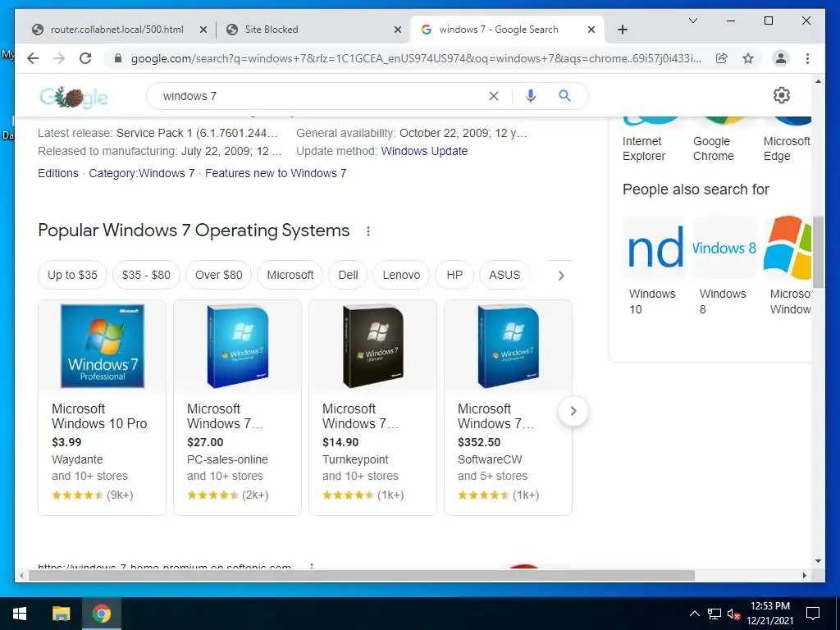Click Chrome icon in taskbar

click(101, 614)
